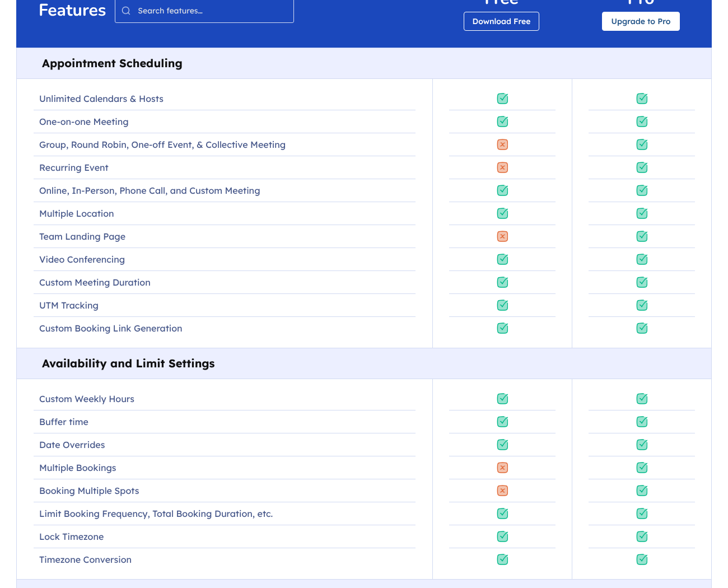This screenshot has width=728, height=588.
Task: Click the Date Overrides feature text
Action: pos(72,445)
